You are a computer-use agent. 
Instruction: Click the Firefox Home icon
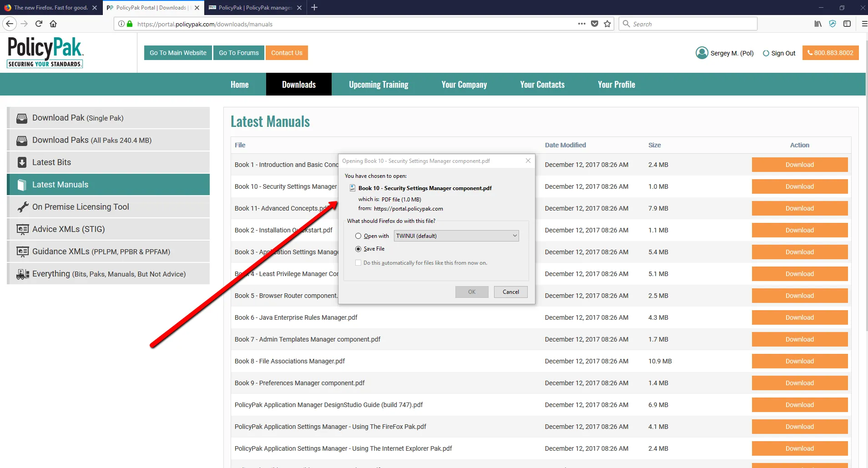tap(53, 24)
